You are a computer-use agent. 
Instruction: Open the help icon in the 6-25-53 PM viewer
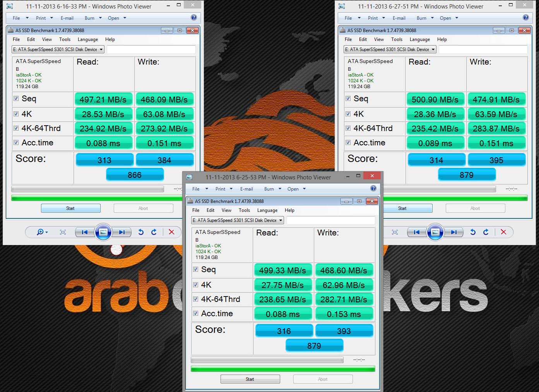click(x=373, y=188)
